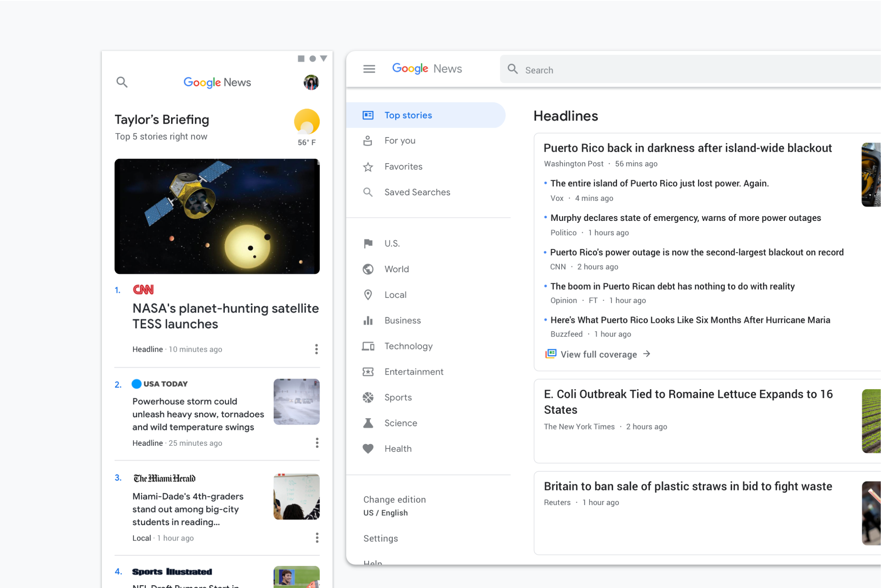Open more options for Miami Herald story
This screenshot has height=588, width=881.
coord(317,537)
